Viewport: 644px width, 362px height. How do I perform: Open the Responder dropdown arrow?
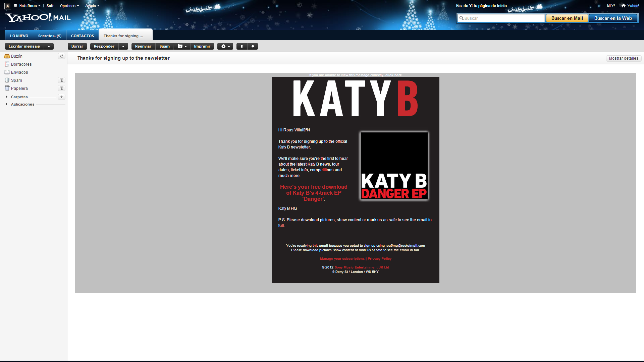pos(123,46)
